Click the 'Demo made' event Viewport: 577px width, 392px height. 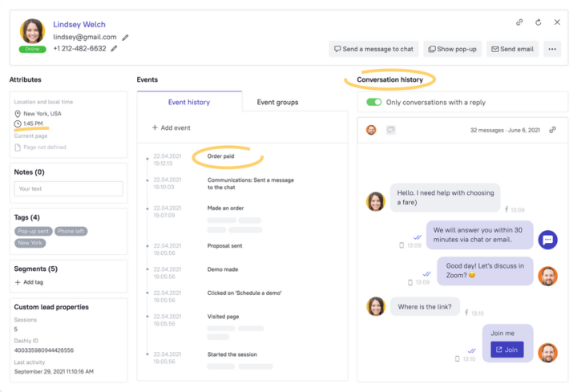coord(223,269)
